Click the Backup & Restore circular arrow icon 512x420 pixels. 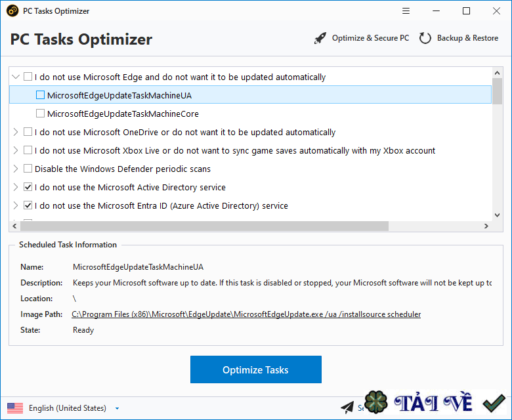click(425, 38)
